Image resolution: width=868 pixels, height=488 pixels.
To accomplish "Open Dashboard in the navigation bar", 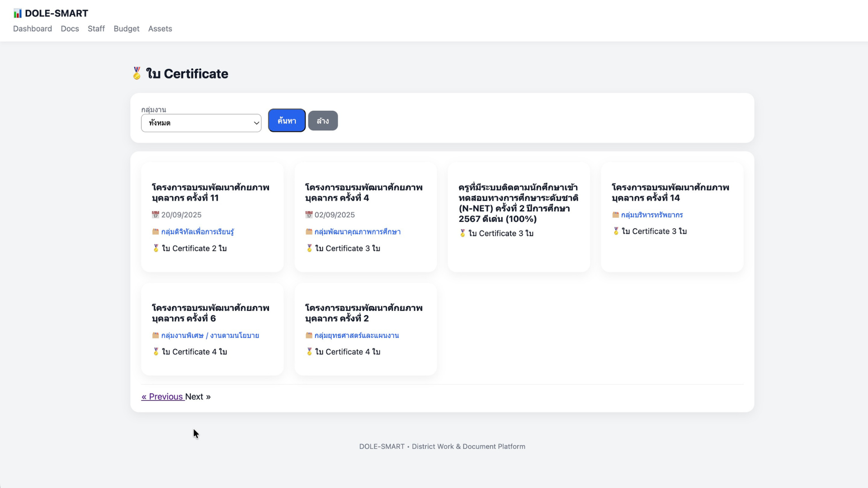I will [33, 28].
